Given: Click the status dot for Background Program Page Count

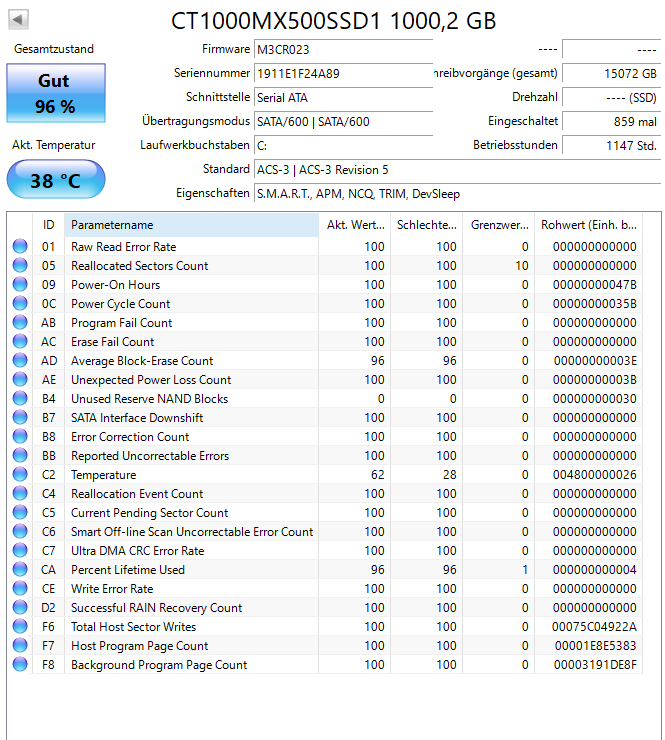Looking at the screenshot, I should coord(20,664).
